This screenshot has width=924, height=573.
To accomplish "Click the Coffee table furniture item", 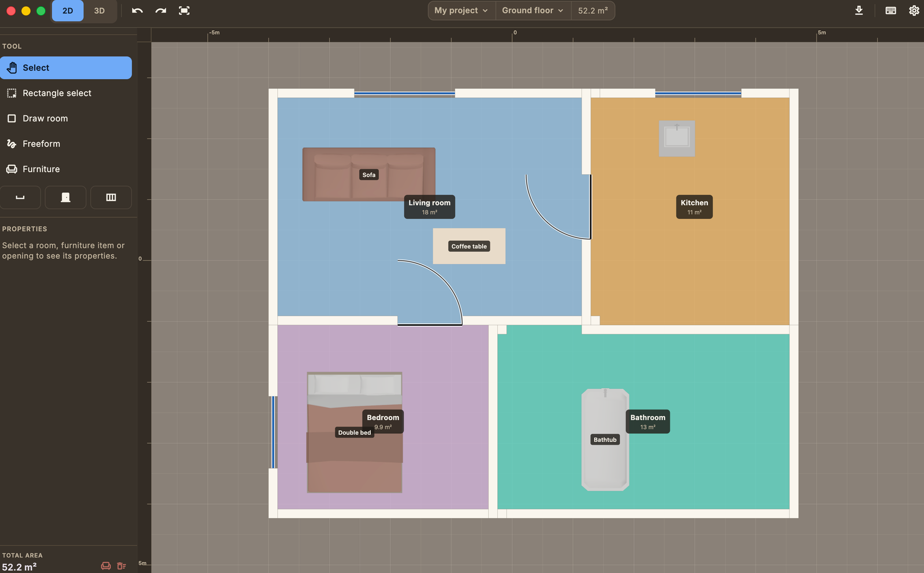I will (x=469, y=246).
